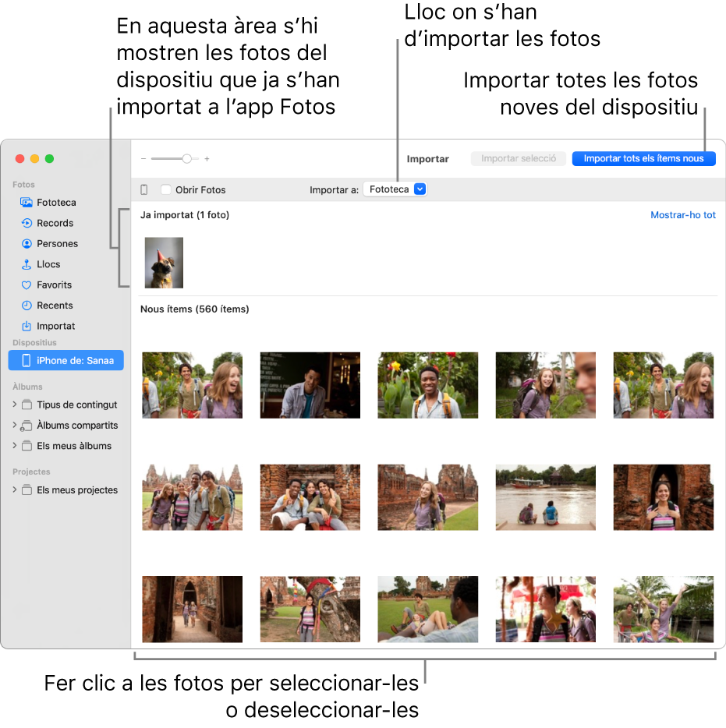Adjust the thumbnail zoom slider
Screen dimensions: 726x728
pos(187,157)
